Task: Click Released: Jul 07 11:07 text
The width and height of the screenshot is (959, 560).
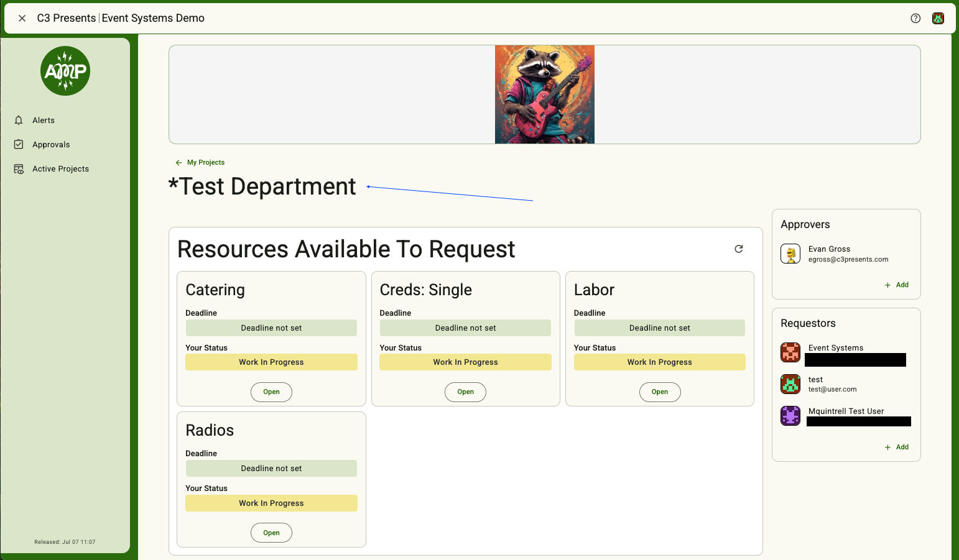Action: click(65, 542)
